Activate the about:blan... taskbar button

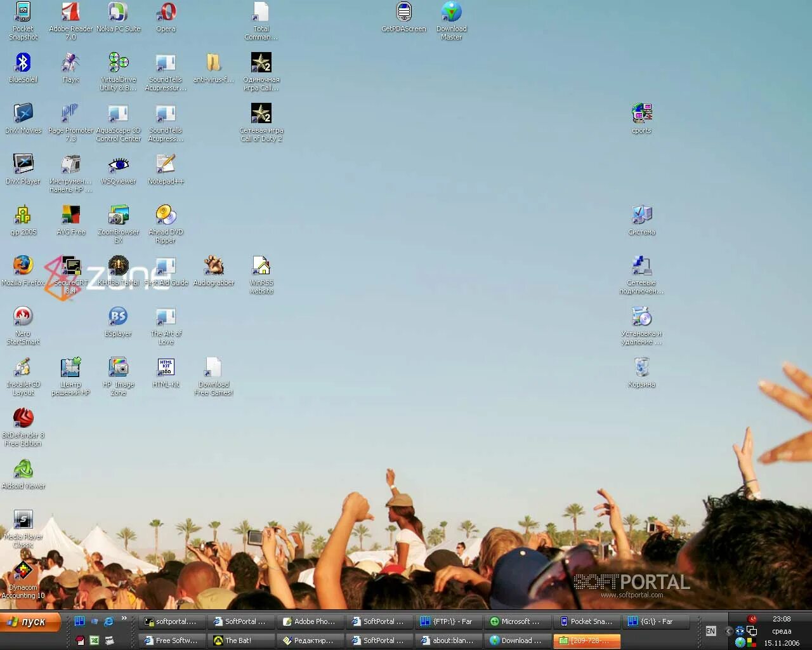pos(448,640)
